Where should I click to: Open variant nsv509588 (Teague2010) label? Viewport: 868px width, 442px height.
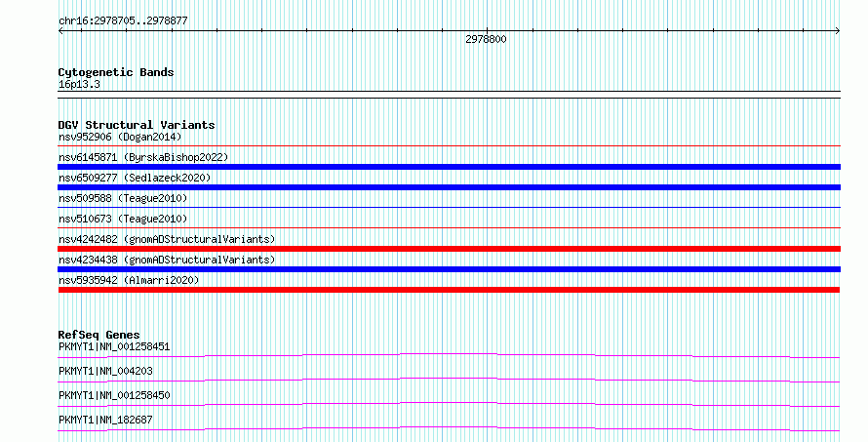click(x=123, y=198)
